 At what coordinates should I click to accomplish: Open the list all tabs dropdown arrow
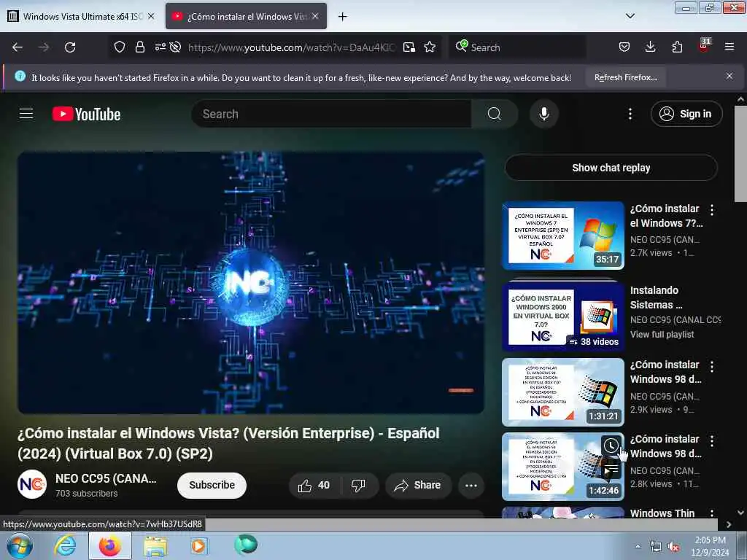pyautogui.click(x=630, y=16)
